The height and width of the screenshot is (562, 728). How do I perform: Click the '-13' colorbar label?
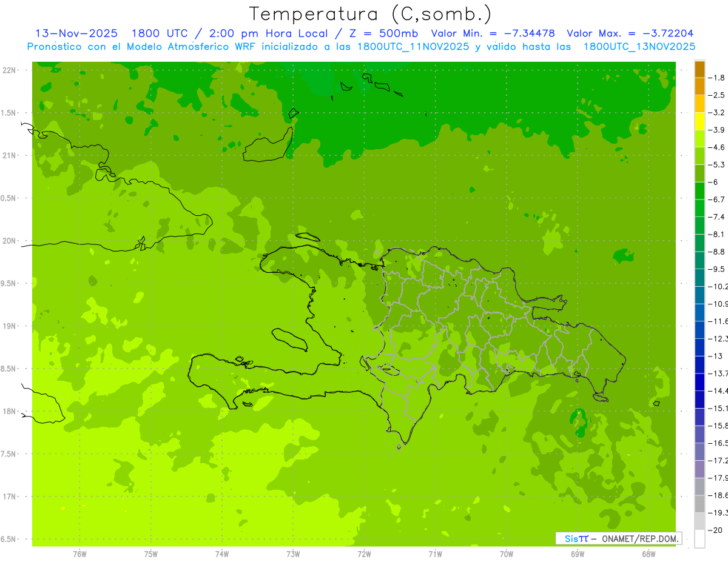716,356
